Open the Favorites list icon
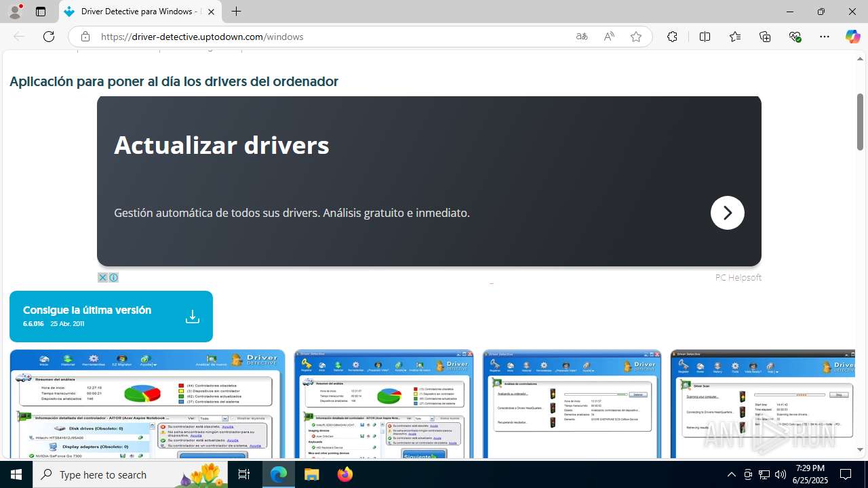 [735, 37]
